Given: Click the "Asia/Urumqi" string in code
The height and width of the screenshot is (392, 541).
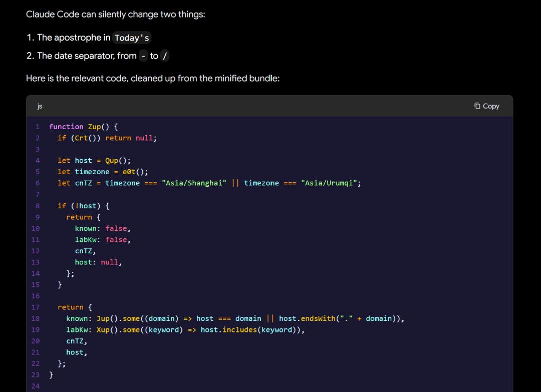Looking at the screenshot, I should click(329, 183).
